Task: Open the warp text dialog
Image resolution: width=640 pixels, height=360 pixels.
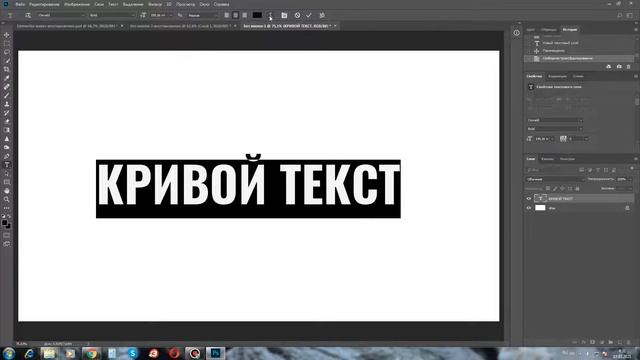Action: click(270, 15)
